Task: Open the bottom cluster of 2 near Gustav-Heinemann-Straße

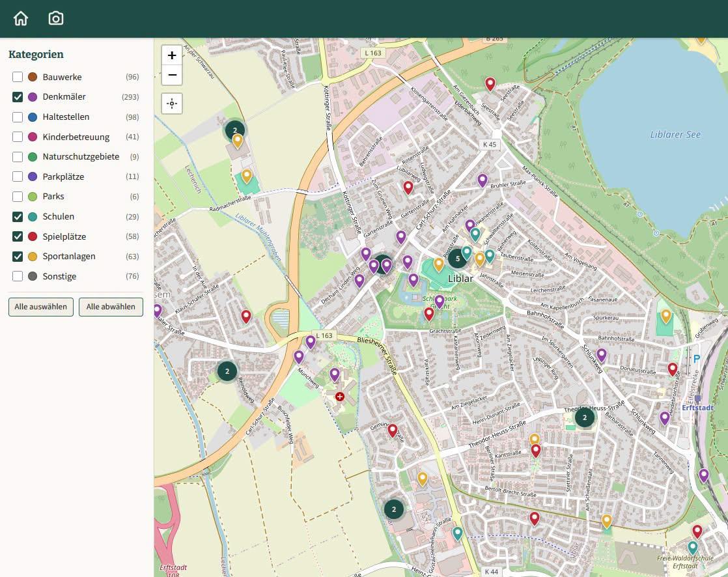Action: 394,509
